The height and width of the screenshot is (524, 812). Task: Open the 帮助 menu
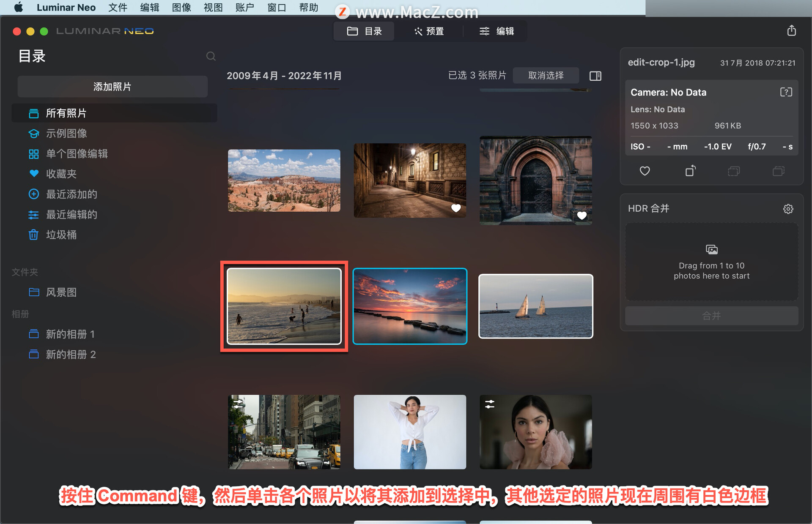308,7
